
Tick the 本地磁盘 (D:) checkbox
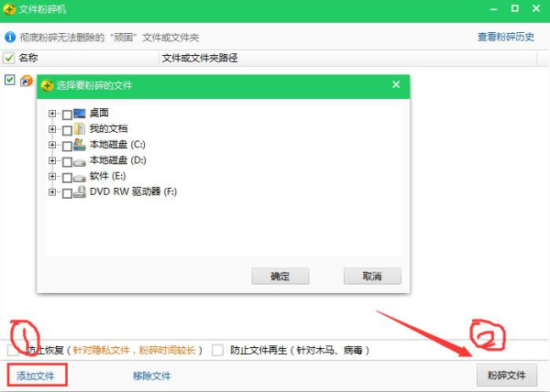click(66, 161)
